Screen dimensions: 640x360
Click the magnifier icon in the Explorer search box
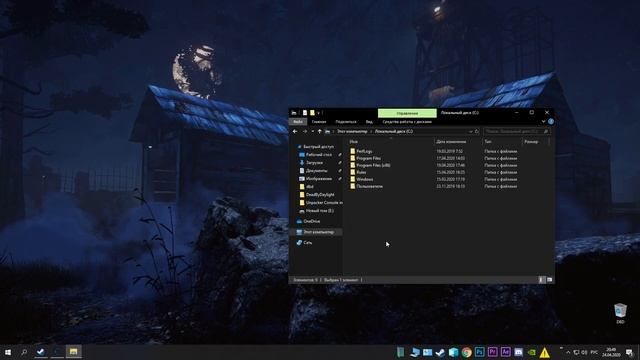pos(546,131)
